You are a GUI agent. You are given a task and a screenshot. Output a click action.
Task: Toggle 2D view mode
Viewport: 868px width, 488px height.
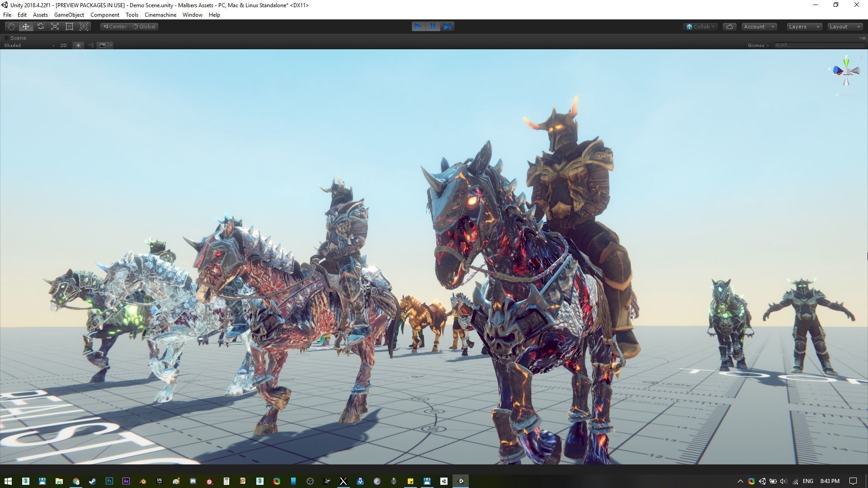click(63, 45)
